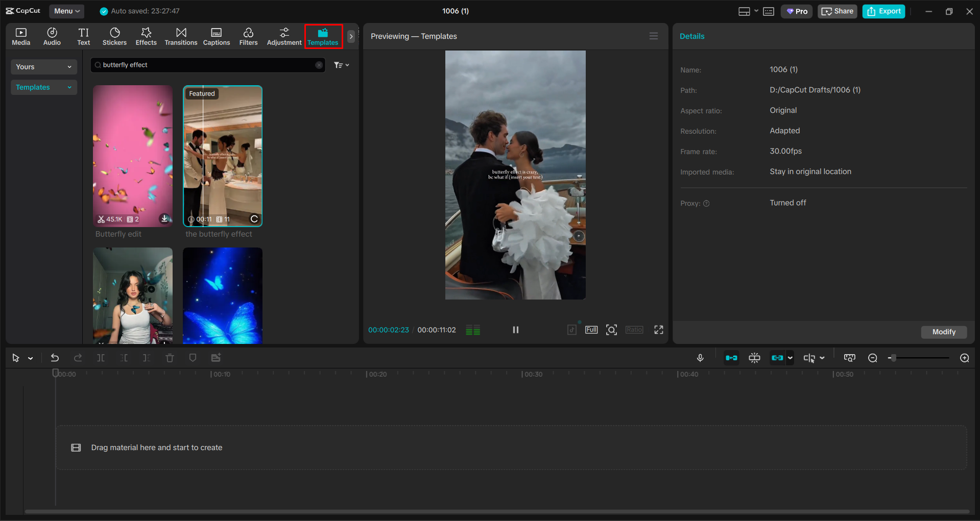Open the Transitions panel
Screen dimensions: 980x521
[x=181, y=36]
